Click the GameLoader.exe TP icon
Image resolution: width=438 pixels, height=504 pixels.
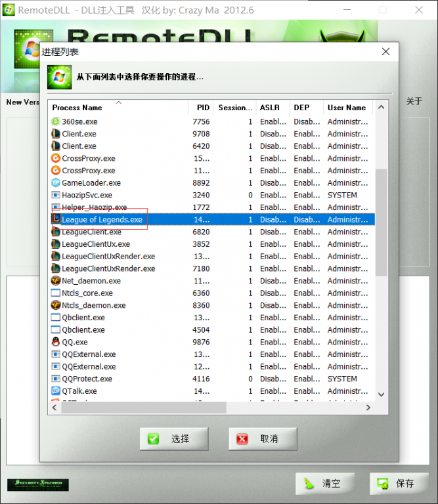[x=56, y=182]
